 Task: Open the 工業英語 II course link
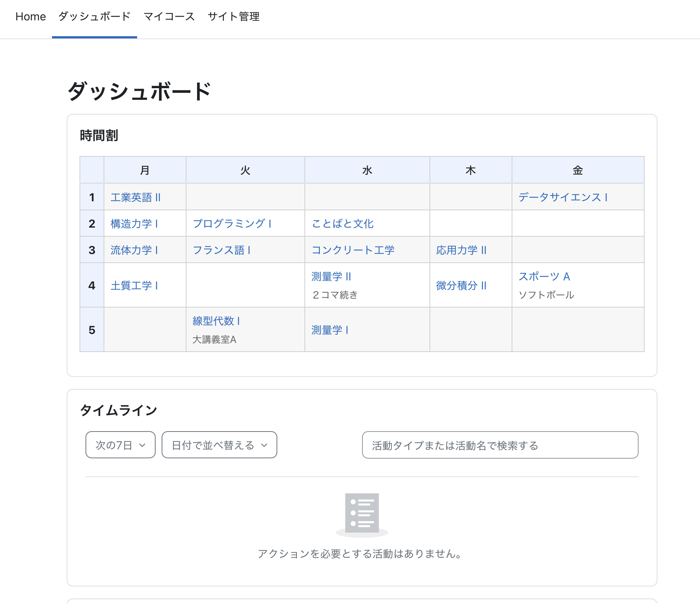(136, 197)
